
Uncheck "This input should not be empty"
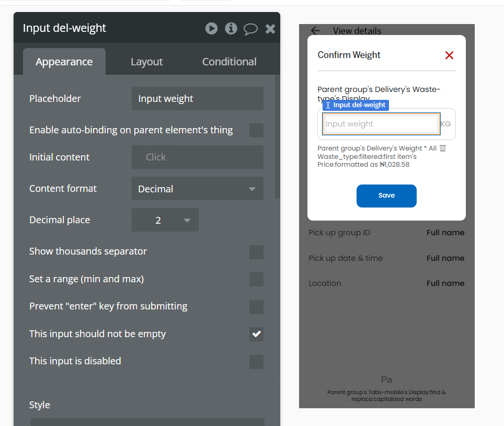pyautogui.click(x=256, y=334)
